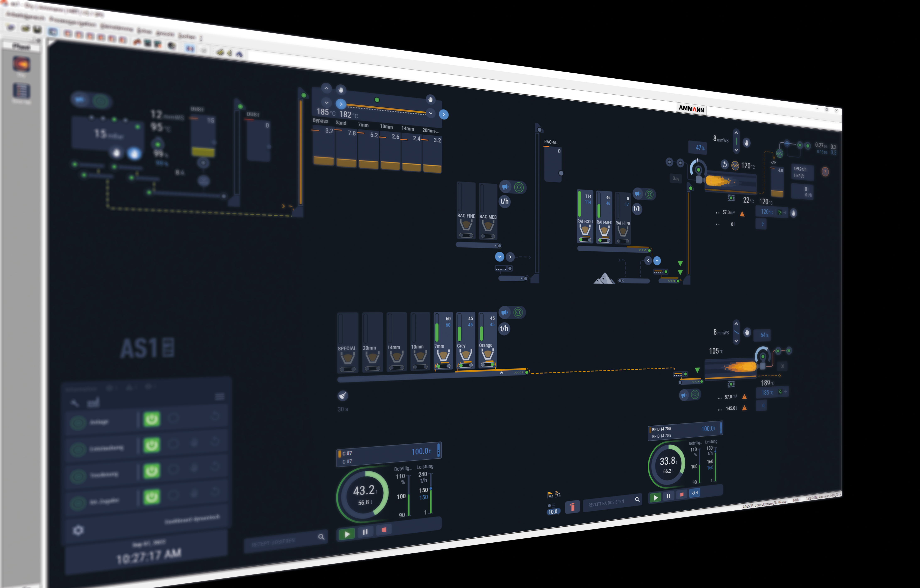Screen dimensions: 920x588
Task: Click warning triangle next to 145.0 t
Action: coord(744,408)
